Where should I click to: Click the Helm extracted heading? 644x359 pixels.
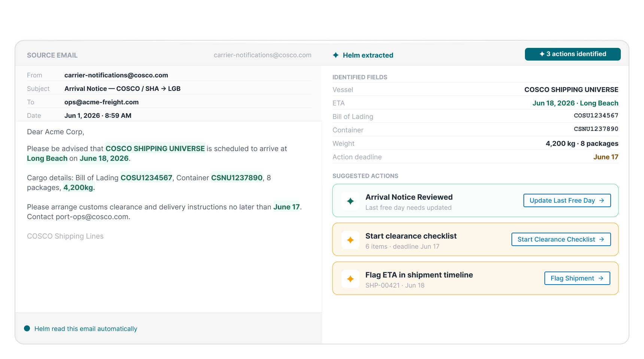[368, 55]
